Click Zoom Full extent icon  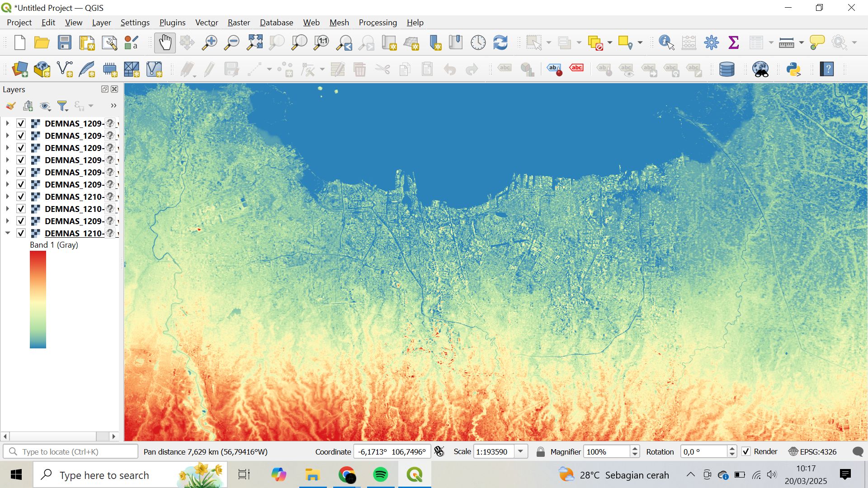pyautogui.click(x=255, y=42)
